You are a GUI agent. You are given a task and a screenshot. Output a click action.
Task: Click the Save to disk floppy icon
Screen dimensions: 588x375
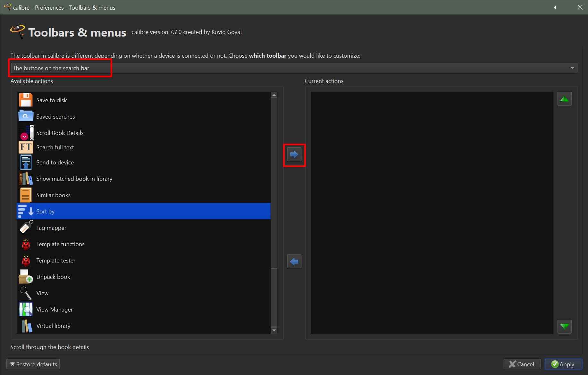coord(26,100)
